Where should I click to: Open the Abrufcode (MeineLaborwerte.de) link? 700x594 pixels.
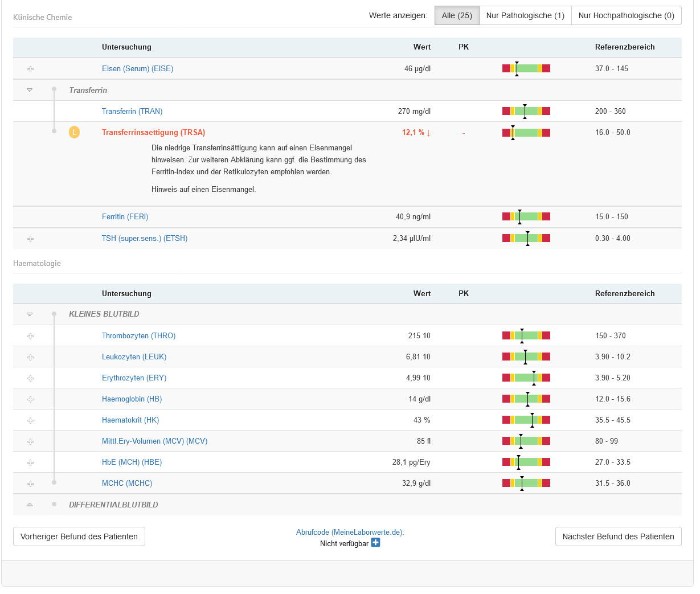(350, 532)
